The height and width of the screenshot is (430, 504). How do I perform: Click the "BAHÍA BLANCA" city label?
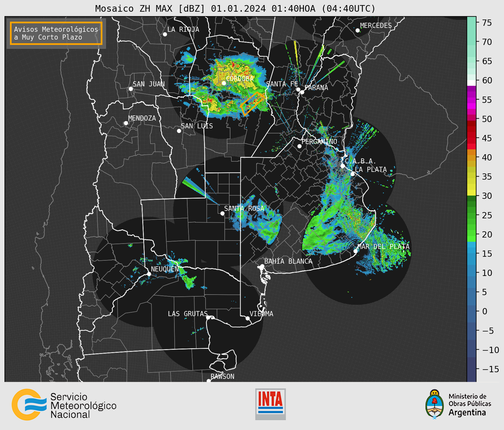288,261
